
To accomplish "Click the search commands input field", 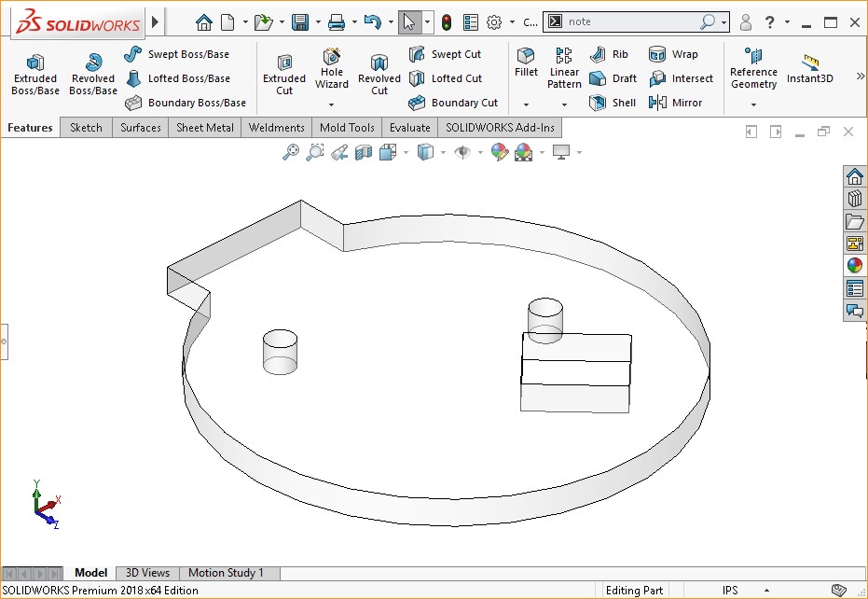I will [x=631, y=21].
